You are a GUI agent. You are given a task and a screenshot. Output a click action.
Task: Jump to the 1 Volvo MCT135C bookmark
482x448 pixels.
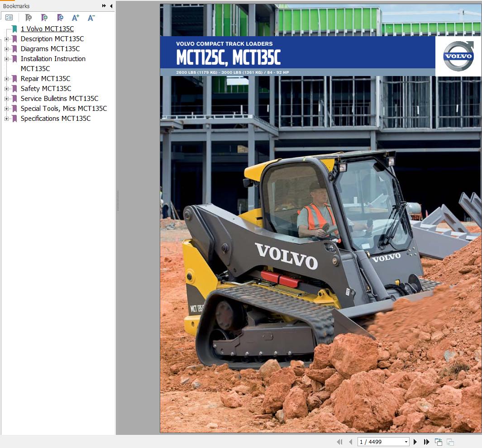47,29
